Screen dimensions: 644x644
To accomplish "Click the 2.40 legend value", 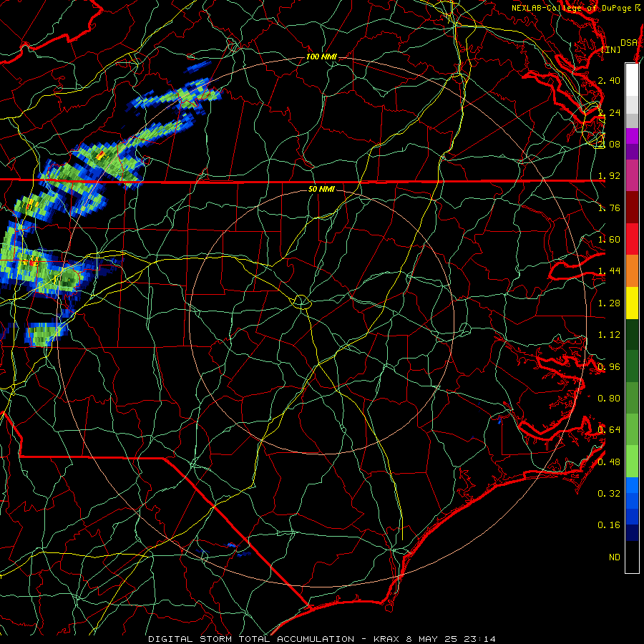I will point(609,80).
